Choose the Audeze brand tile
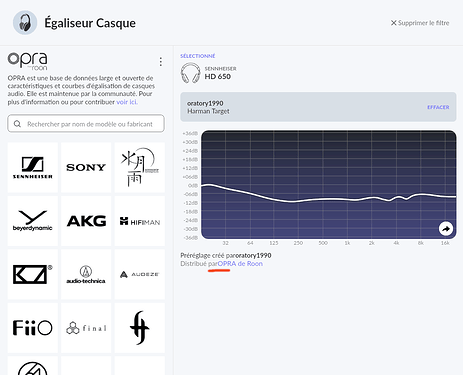Screen dimensions: 463x375 pyautogui.click(x=140, y=274)
